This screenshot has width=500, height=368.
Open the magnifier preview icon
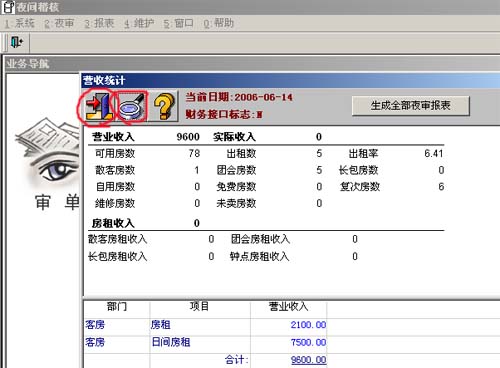click(x=132, y=107)
